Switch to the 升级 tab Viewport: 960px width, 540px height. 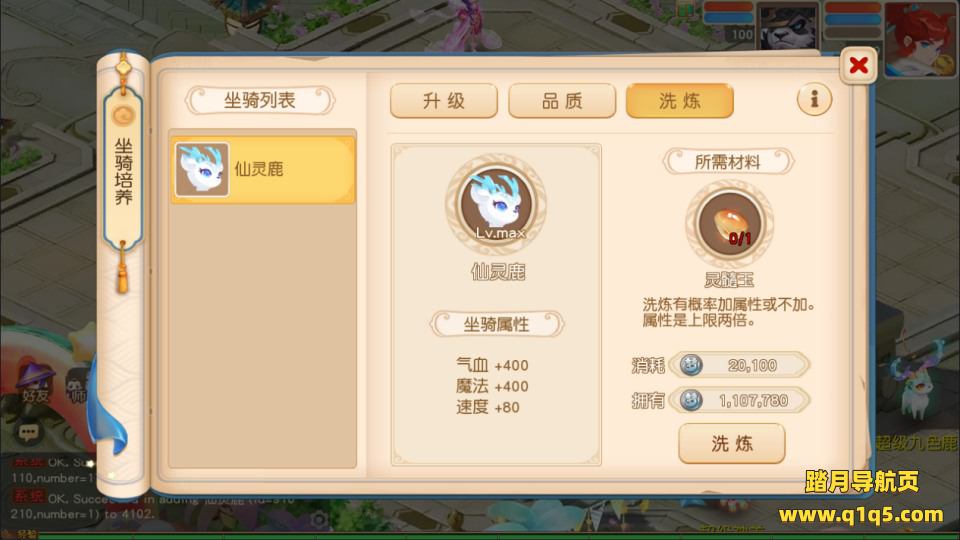444,100
